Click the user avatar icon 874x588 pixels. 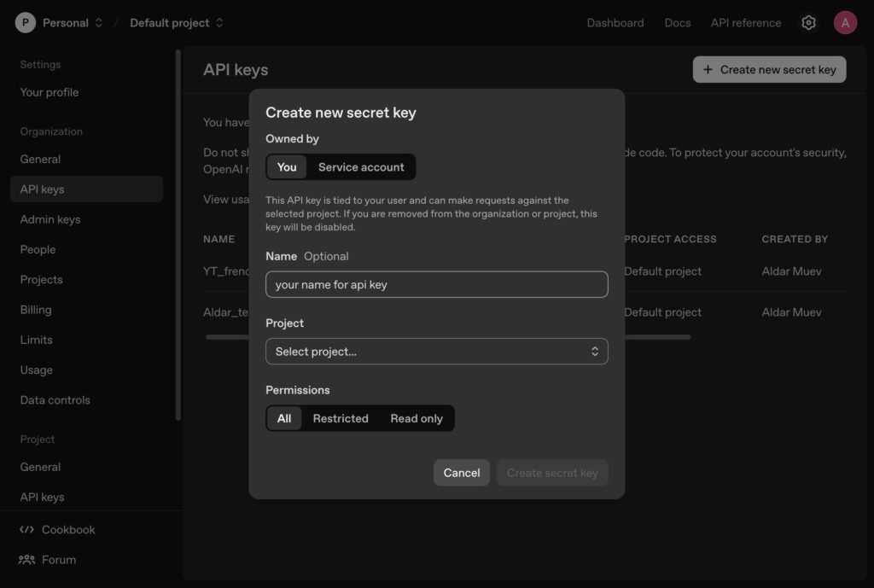845,23
